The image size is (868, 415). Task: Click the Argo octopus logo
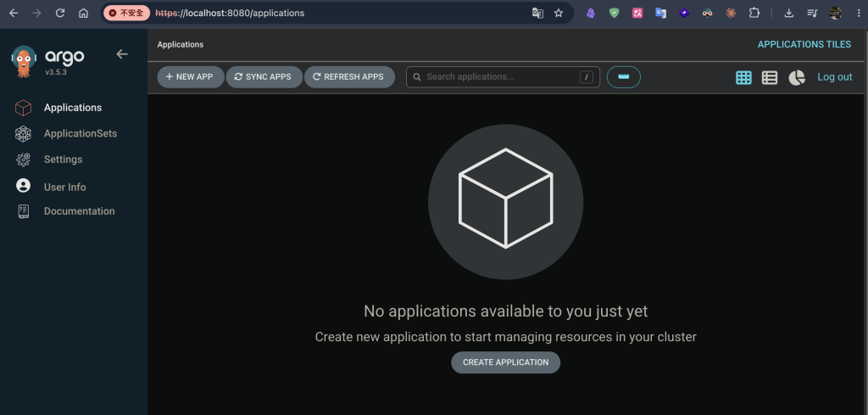(24, 61)
